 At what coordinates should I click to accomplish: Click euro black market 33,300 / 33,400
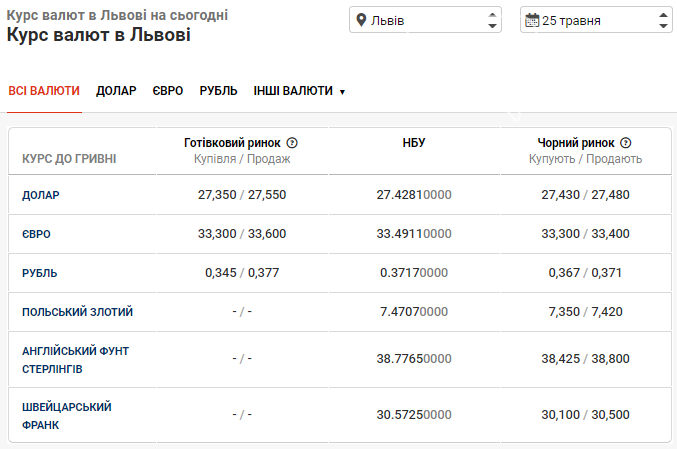click(585, 234)
